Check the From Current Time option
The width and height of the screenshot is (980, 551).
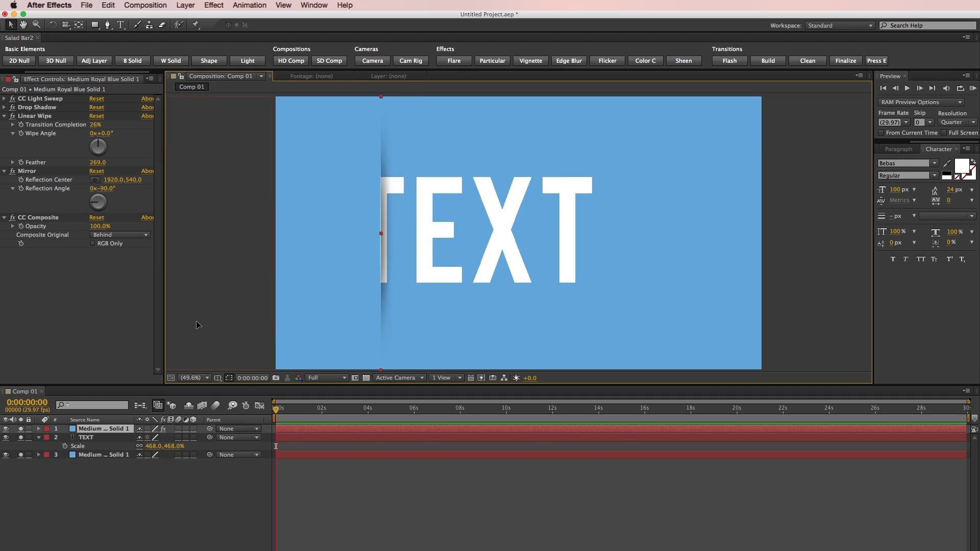[x=881, y=133]
